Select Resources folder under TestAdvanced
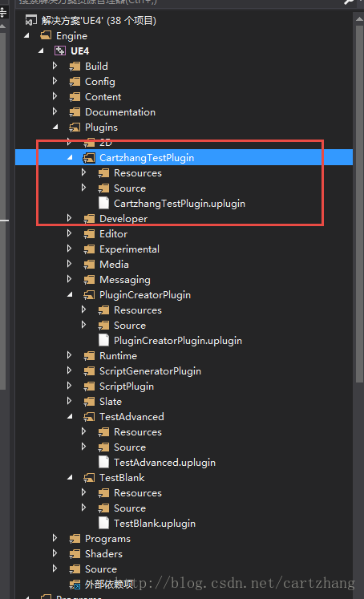Viewport: 364px width, 599px height. click(138, 432)
